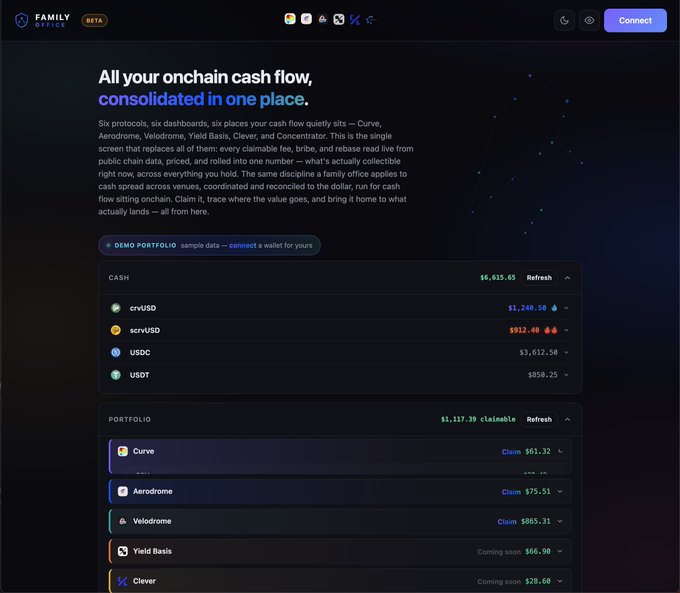Click the Concentrator icon in header
Viewport: 680px width, 593px height.
pyautogui.click(x=371, y=20)
